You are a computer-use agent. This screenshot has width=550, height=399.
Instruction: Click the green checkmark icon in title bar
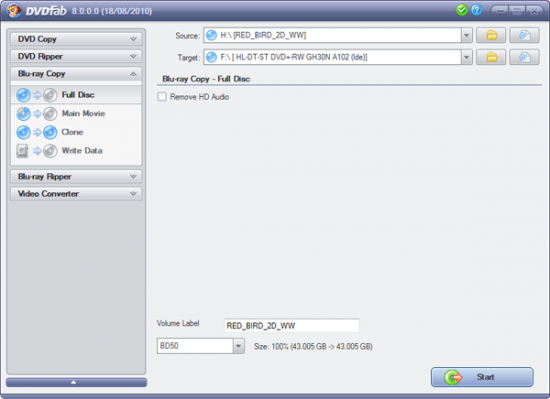(462, 10)
